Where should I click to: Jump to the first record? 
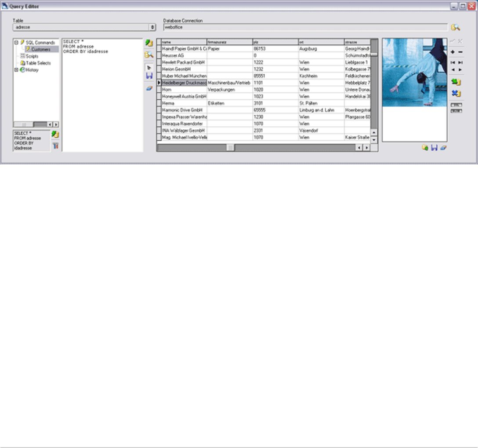point(453,62)
